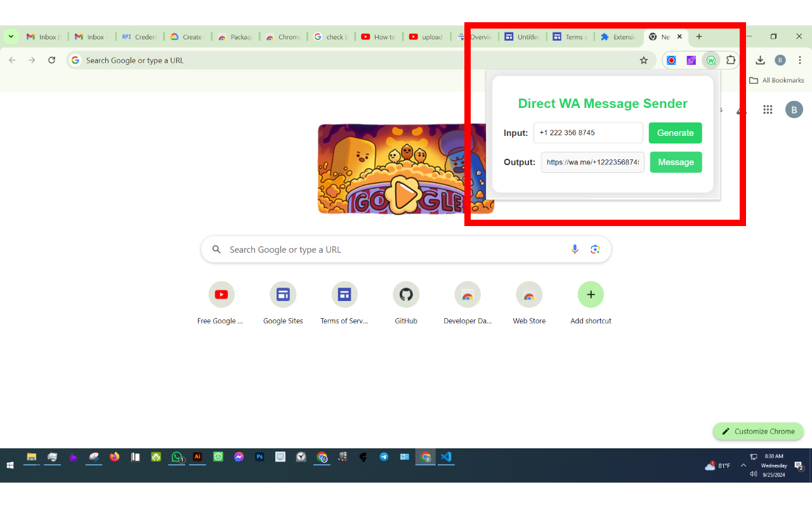Viewport: 812px width, 508px height.
Task: Open the Extensions puzzle-piece menu
Action: pos(731,60)
